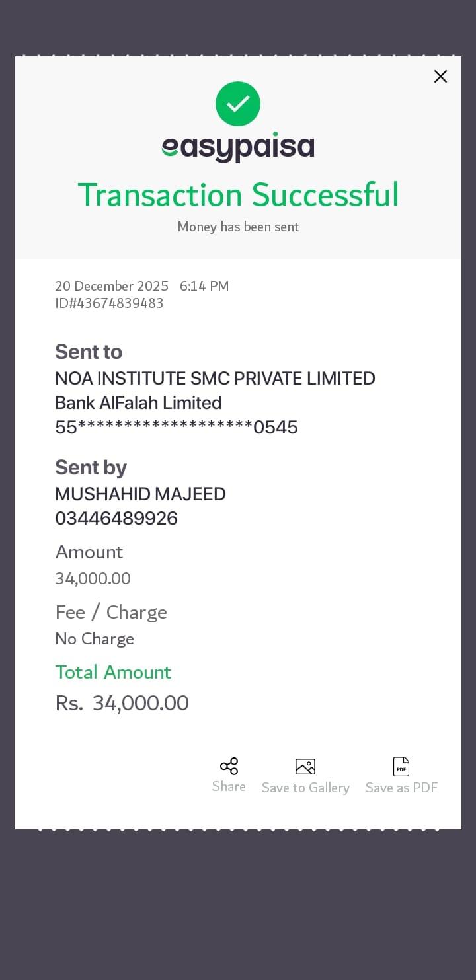Tap the transaction ID number
Image resolution: width=476 pixels, height=980 pixels.
109,303
